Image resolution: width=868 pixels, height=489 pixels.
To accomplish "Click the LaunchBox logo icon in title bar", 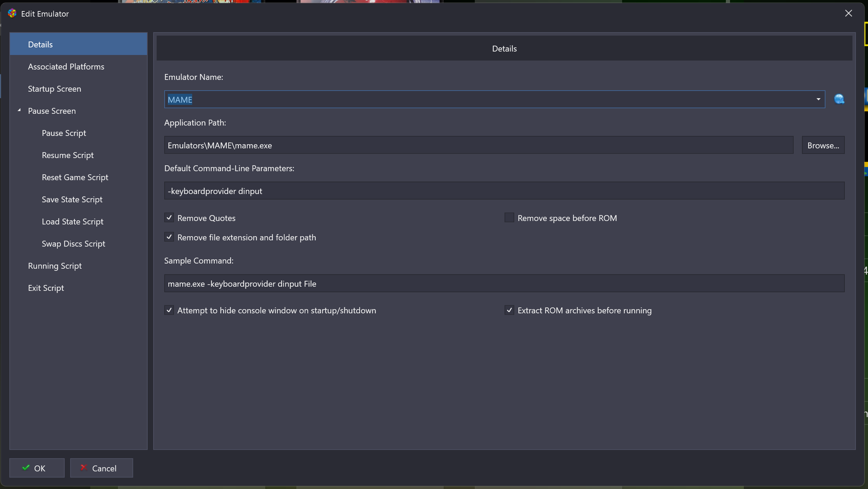I will tap(12, 13).
